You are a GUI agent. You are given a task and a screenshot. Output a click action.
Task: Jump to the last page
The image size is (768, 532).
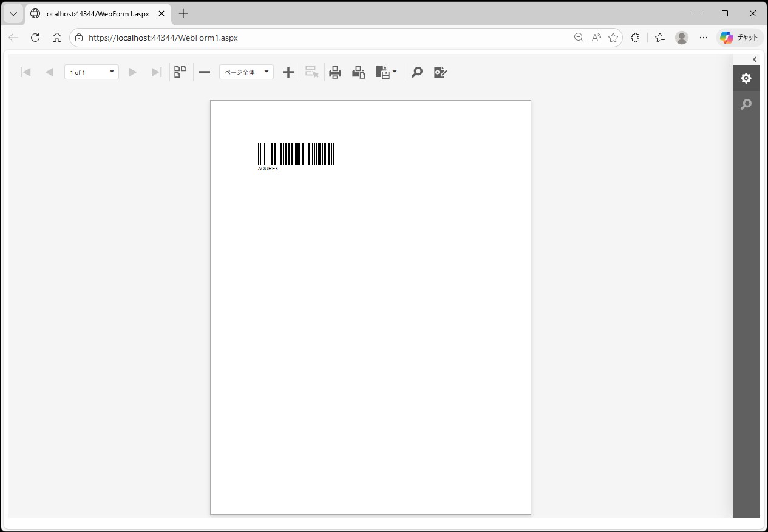tap(156, 72)
